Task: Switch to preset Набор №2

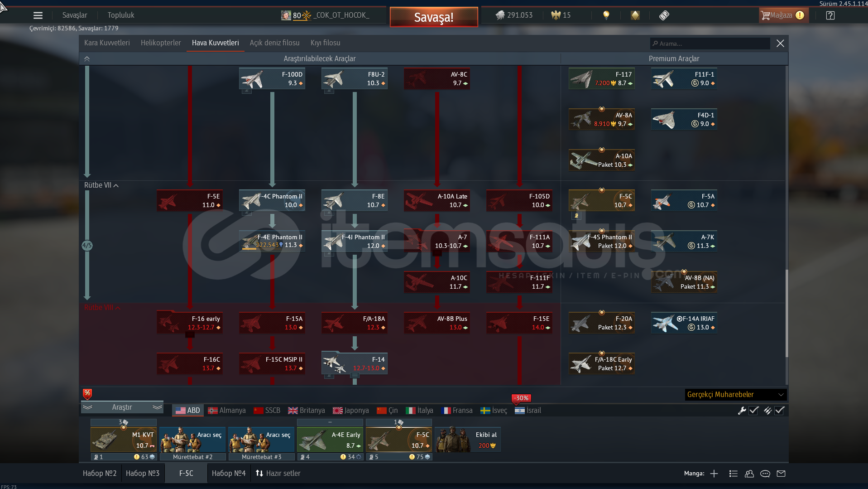Action: point(100,473)
